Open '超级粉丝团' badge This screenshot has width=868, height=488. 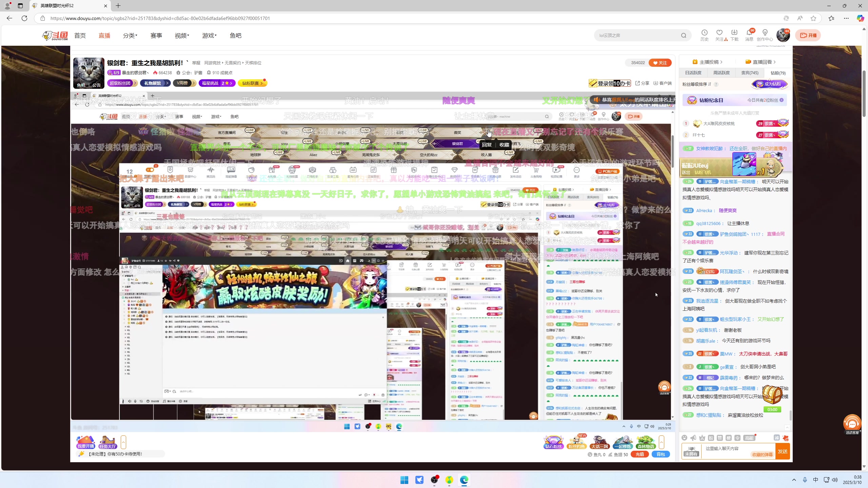click(122, 83)
